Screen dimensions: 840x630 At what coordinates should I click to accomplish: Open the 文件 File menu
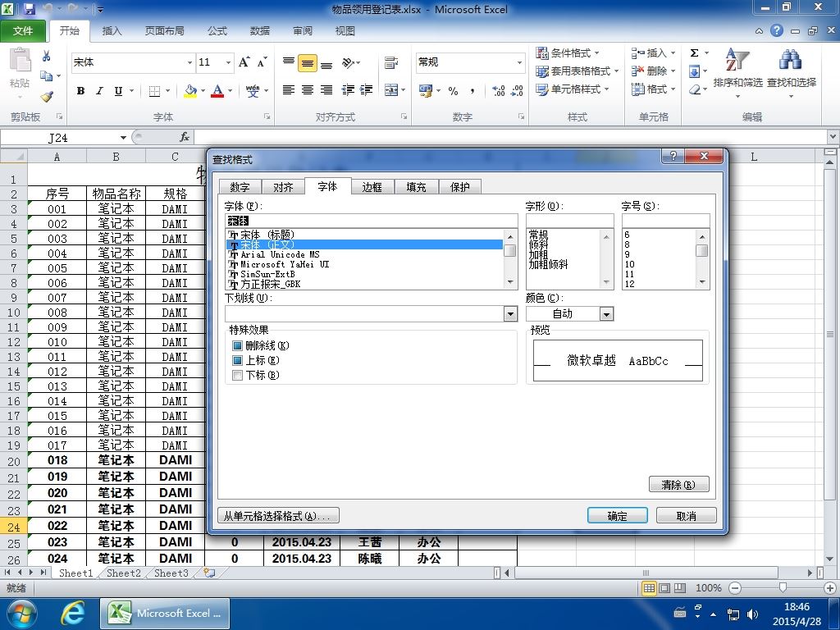(22, 31)
